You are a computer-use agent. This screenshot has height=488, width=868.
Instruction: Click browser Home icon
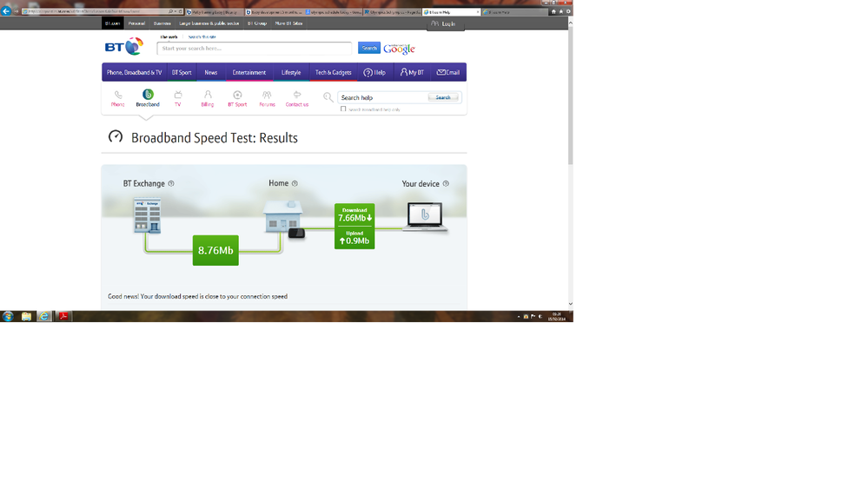553,11
